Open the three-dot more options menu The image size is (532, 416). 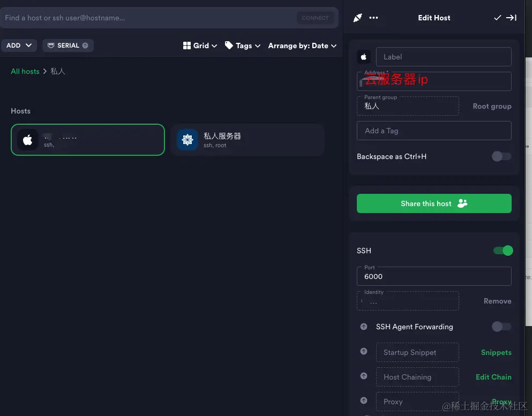373,18
